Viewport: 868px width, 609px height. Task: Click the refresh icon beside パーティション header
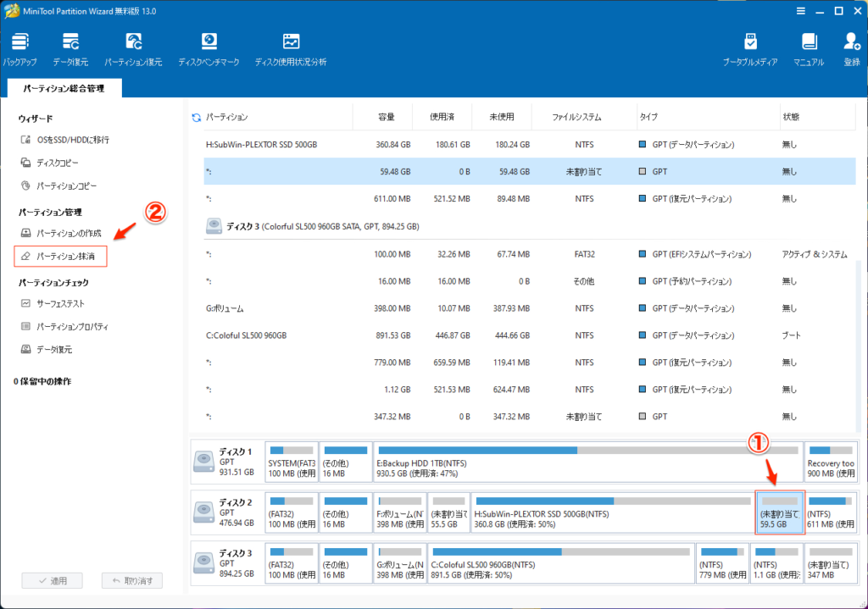pyautogui.click(x=197, y=117)
